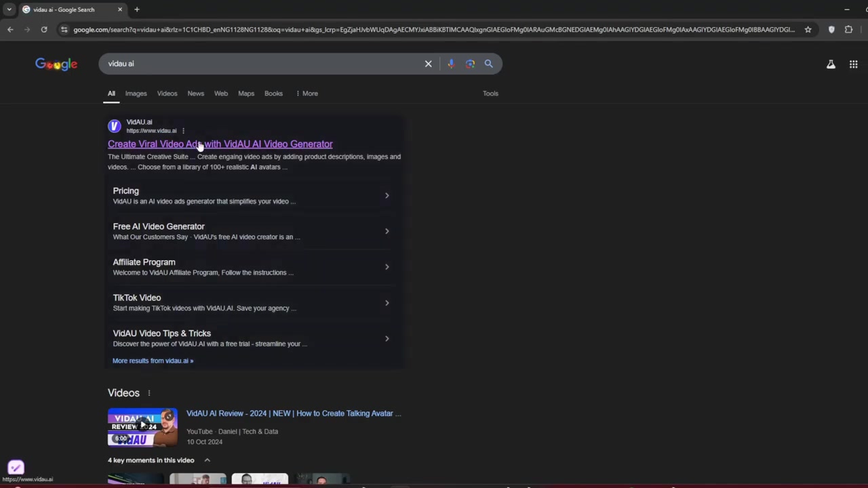Start voice search with microphone icon
This screenshot has width=868, height=488.
pos(451,64)
